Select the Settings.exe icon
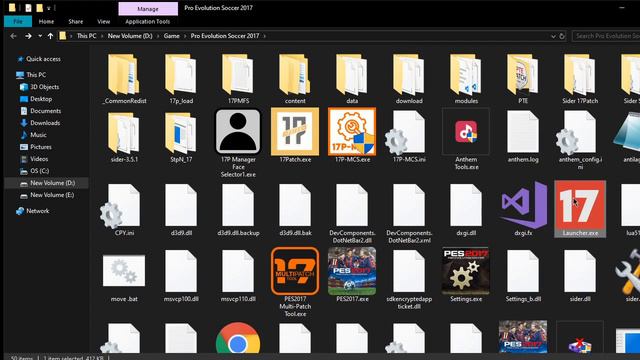 466,271
